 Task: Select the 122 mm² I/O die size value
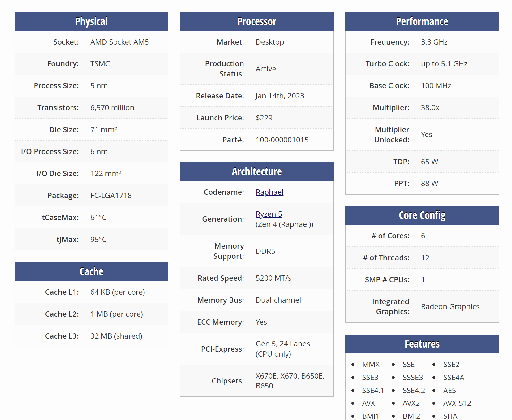pyautogui.click(x=106, y=174)
